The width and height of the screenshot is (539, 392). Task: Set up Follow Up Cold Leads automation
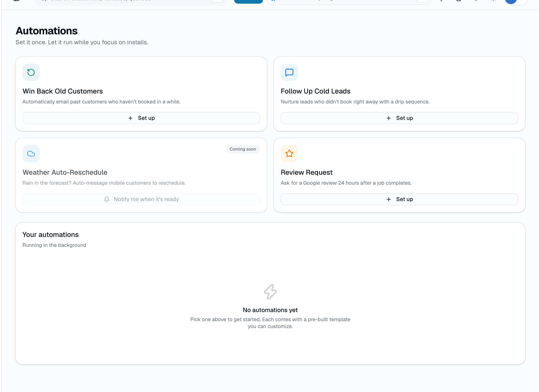[399, 118]
